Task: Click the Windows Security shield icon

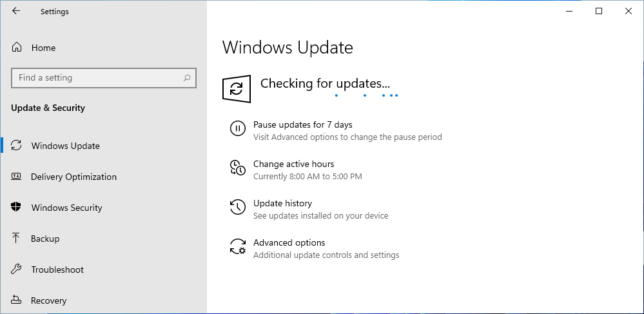Action: coord(16,207)
